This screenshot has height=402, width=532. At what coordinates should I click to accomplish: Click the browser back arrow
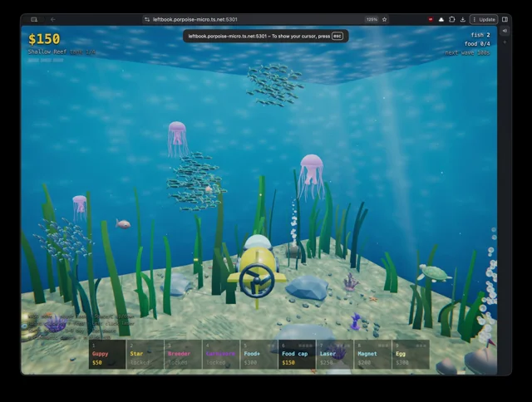(53, 20)
